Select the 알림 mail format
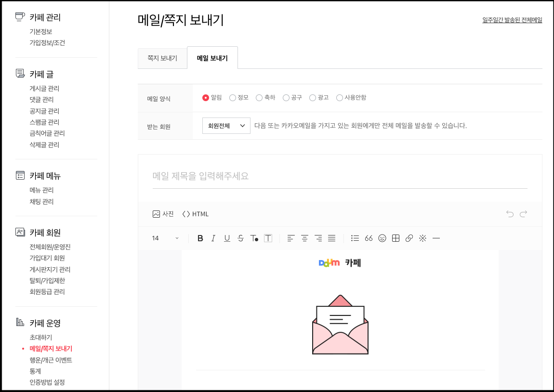This screenshot has width=554, height=392. [x=206, y=98]
